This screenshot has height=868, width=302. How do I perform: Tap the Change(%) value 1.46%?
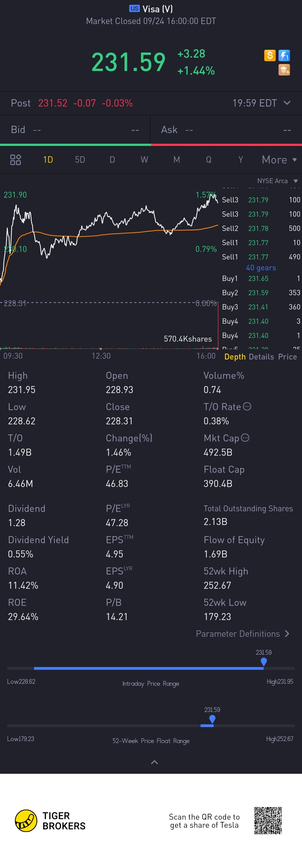118,452
